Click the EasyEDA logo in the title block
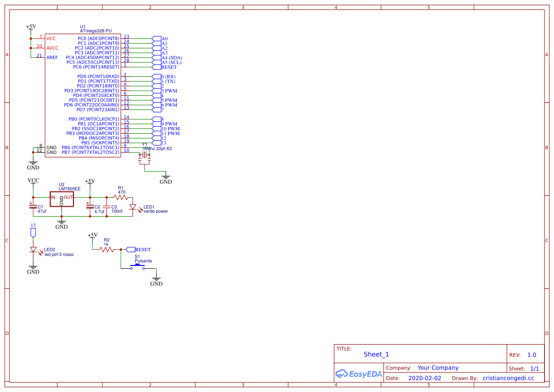The height and width of the screenshot is (392, 554). point(359,374)
